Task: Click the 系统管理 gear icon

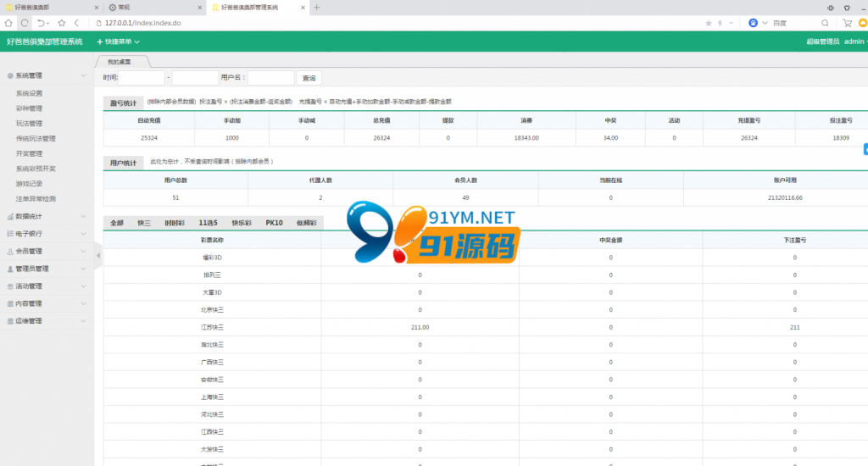Action: click(10, 75)
